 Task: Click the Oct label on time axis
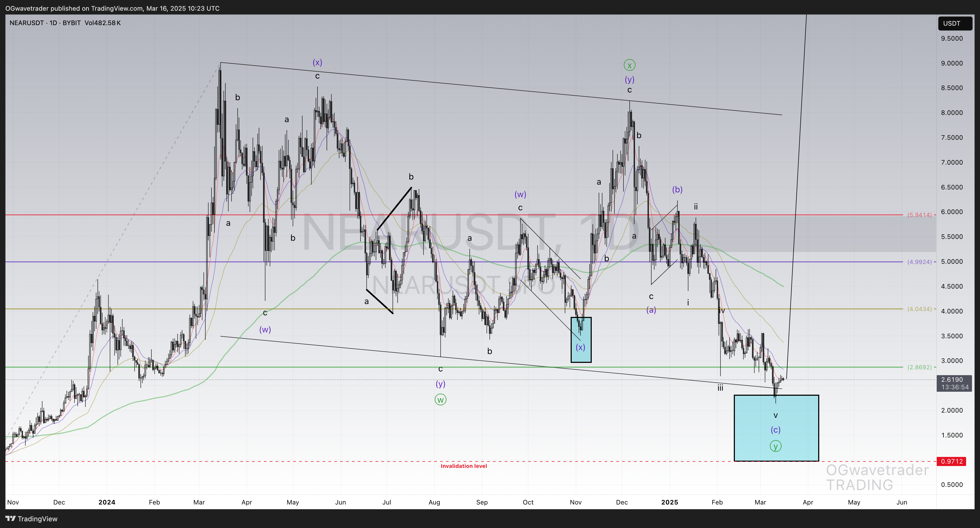click(x=528, y=502)
